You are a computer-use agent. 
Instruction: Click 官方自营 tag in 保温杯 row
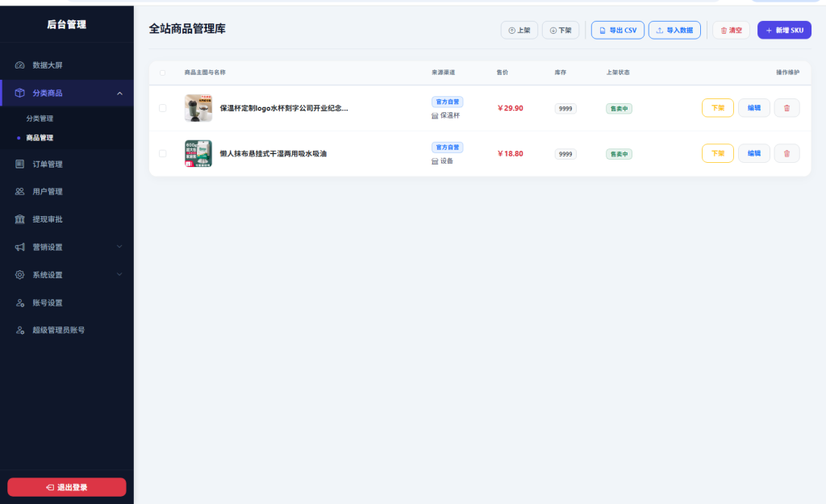click(x=447, y=102)
